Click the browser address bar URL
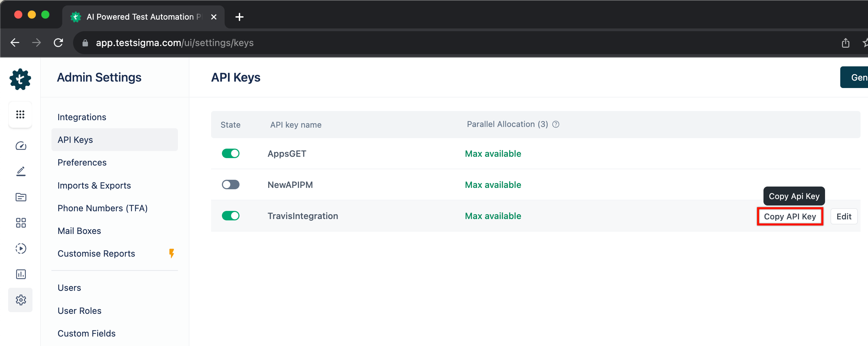Screen dimensions: 868x346 pos(175,43)
